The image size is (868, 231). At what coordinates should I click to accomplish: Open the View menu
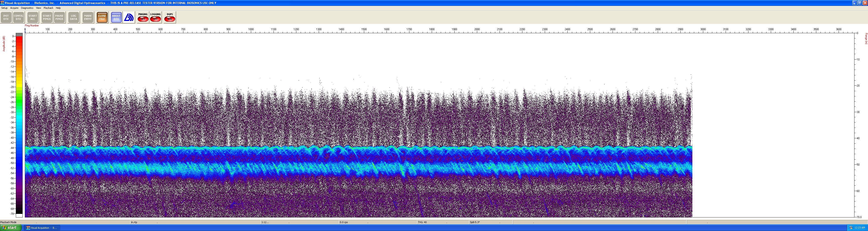coord(38,8)
